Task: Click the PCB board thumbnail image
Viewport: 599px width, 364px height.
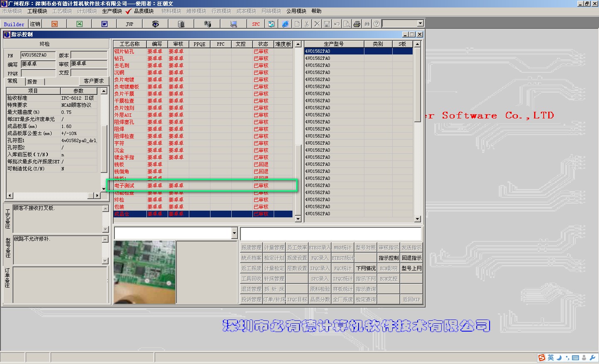Action: click(144, 272)
